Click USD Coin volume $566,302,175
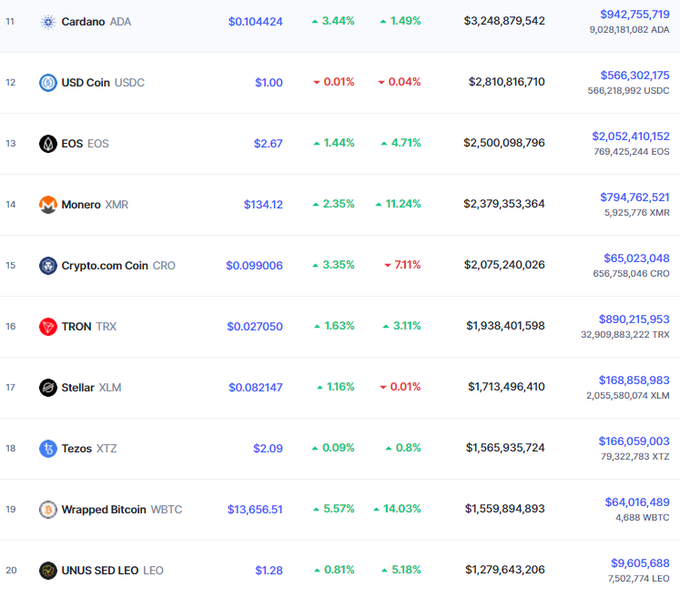Screen dimensions: 680x598 coord(635,75)
